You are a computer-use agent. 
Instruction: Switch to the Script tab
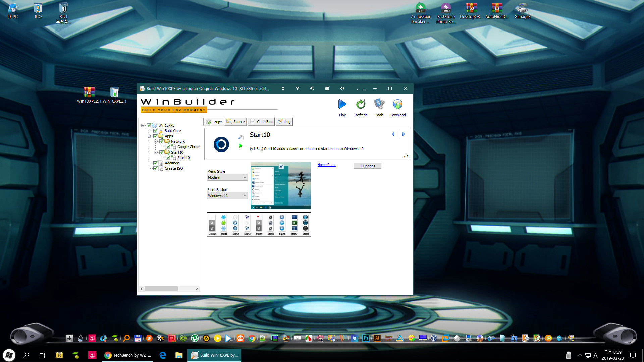click(x=214, y=122)
